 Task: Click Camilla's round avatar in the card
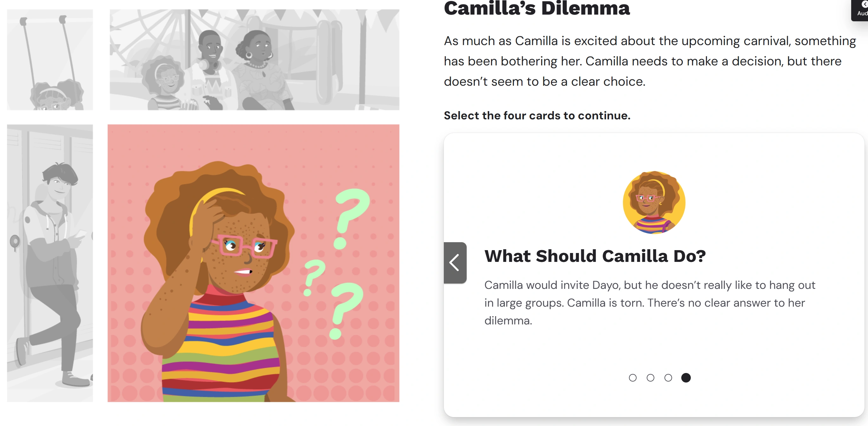654,203
